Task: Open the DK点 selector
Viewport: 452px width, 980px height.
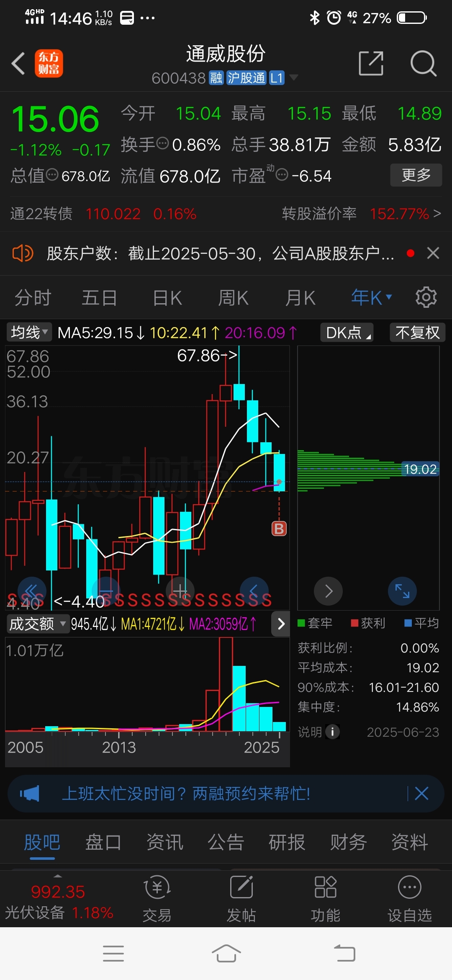Action: click(x=347, y=333)
